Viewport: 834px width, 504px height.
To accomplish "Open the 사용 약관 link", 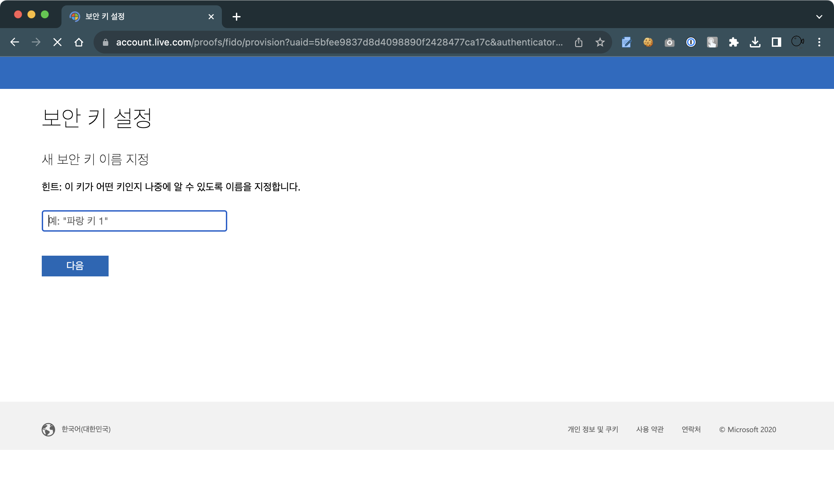I will (650, 429).
